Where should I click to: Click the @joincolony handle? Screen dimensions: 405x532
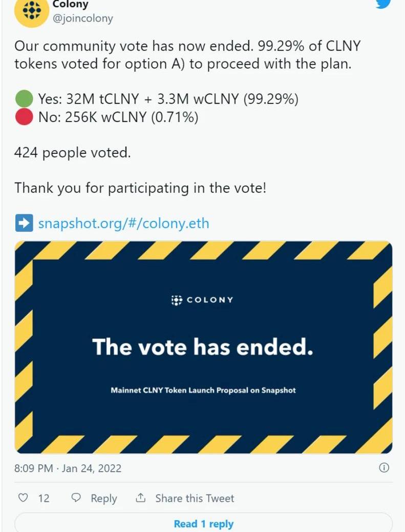pyautogui.click(x=82, y=18)
